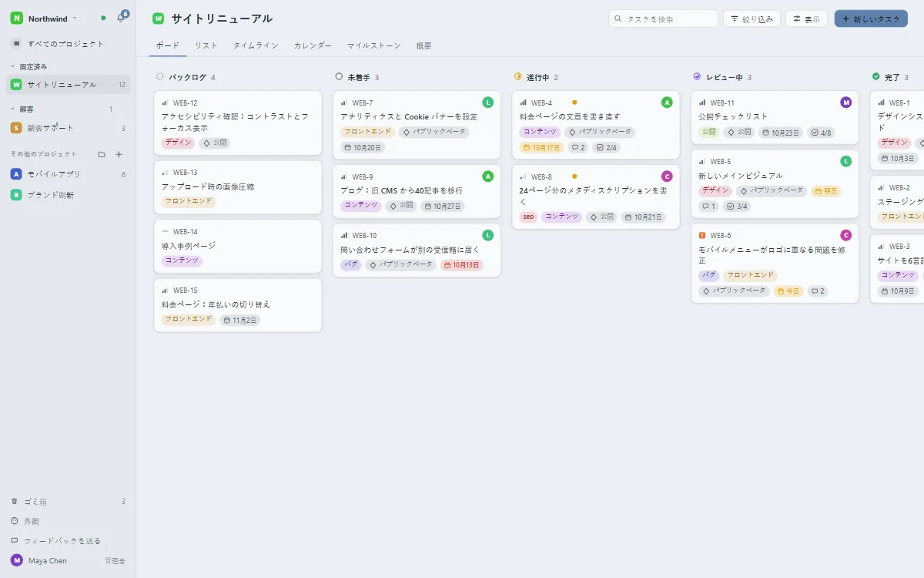Switch to the マイルストーン tab
The height and width of the screenshot is (578, 924).
click(x=373, y=45)
